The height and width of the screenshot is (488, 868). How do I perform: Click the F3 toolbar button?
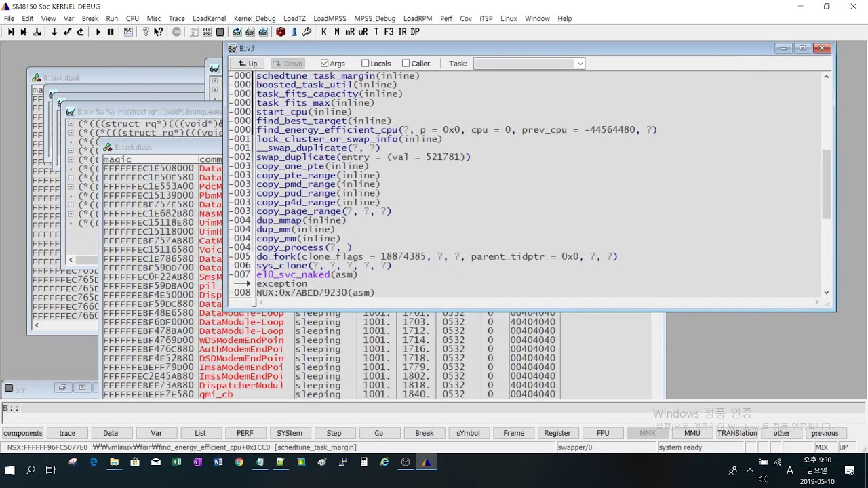point(389,32)
